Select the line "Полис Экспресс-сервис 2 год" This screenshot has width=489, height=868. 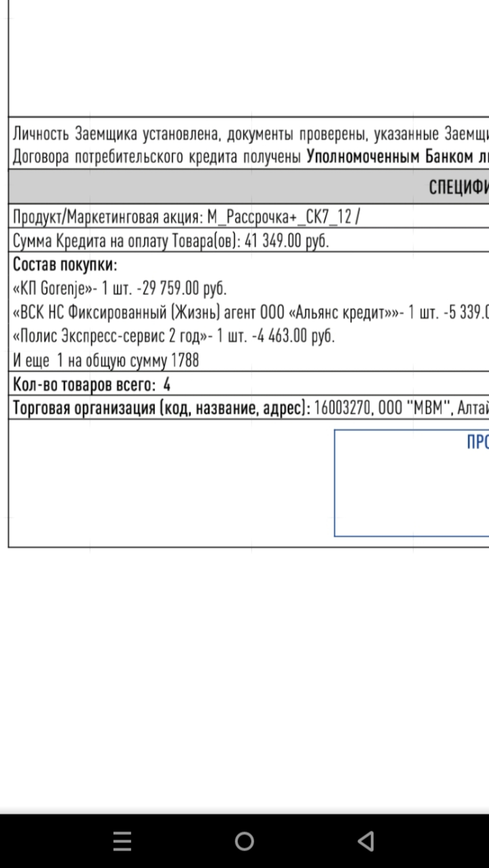click(x=174, y=336)
